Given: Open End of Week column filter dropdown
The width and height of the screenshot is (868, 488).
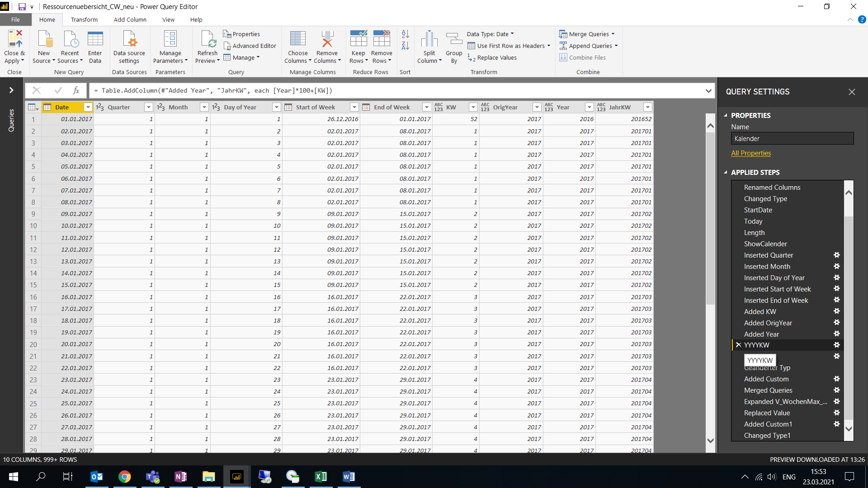Looking at the screenshot, I should click(x=426, y=107).
